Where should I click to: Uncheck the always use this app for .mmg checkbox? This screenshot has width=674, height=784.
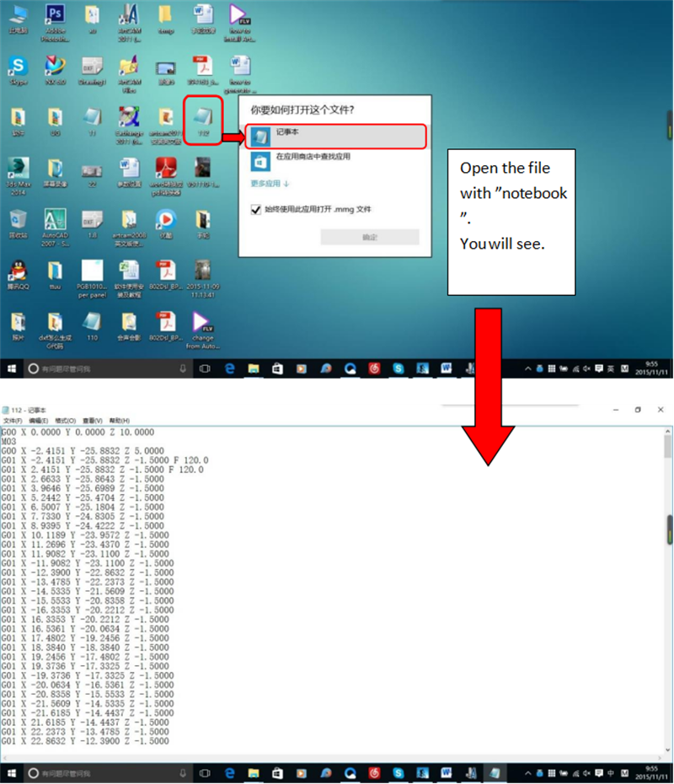pyautogui.click(x=257, y=210)
